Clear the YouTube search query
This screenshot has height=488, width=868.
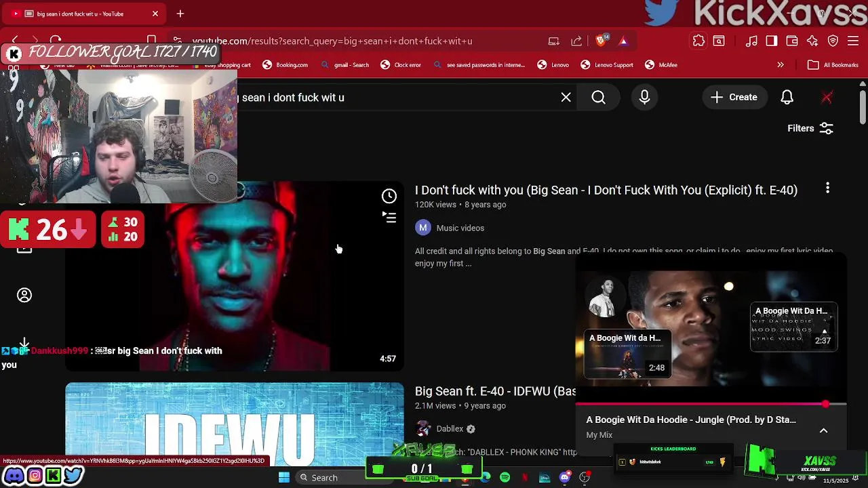(x=566, y=97)
